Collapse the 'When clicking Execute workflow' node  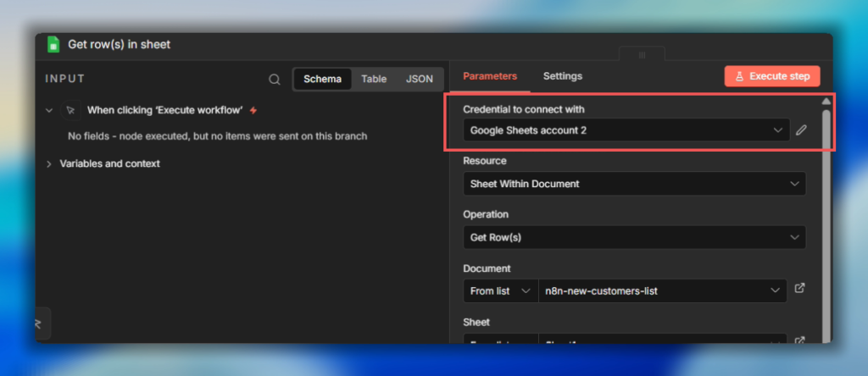tap(49, 110)
